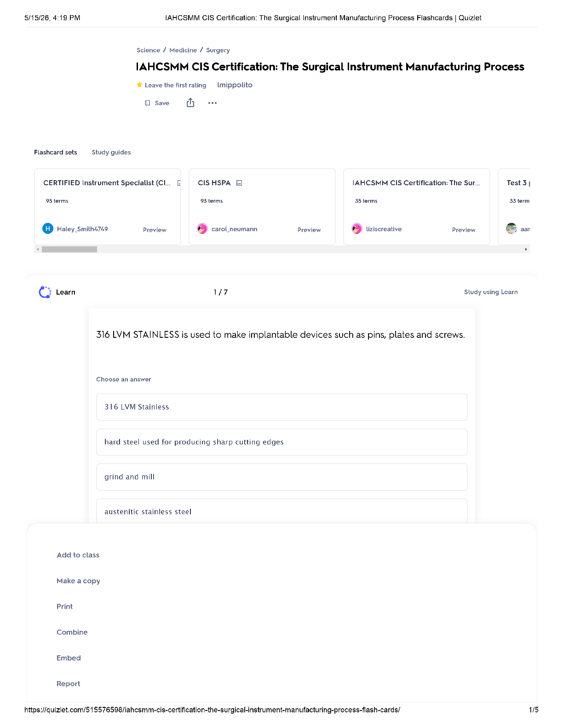Click liziscreative avatar icon
563x728 pixels.
(357, 228)
